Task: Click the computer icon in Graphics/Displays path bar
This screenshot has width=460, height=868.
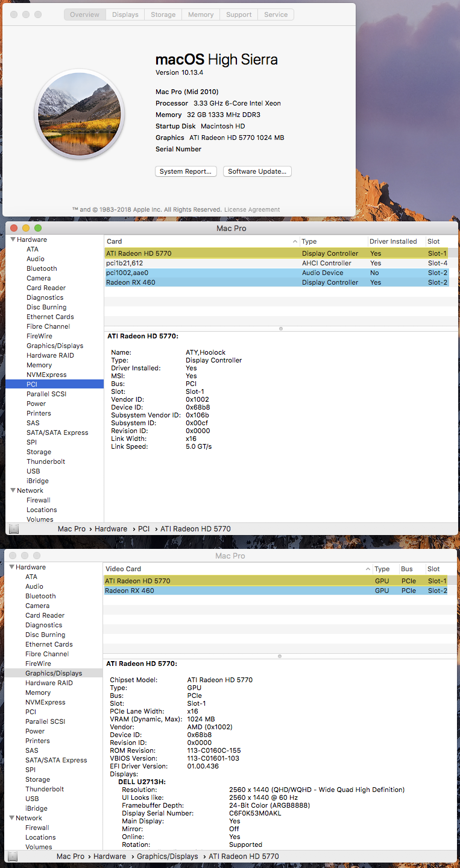Action: click(14, 857)
